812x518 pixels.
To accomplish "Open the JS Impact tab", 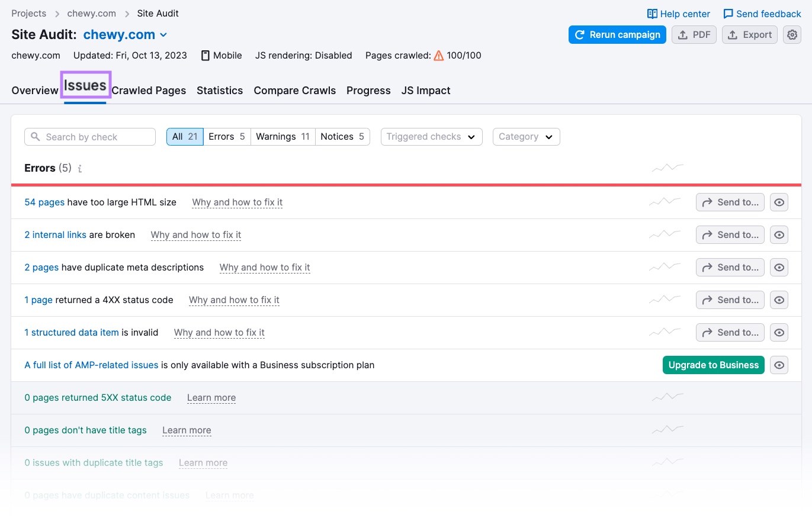I will tap(426, 91).
